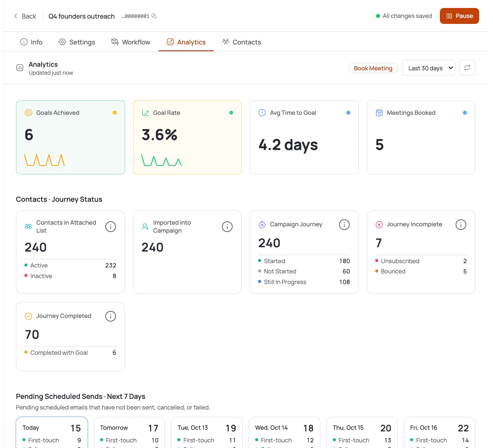
Task: Select the Tomorrow pending sends card
Action: pos(129,432)
